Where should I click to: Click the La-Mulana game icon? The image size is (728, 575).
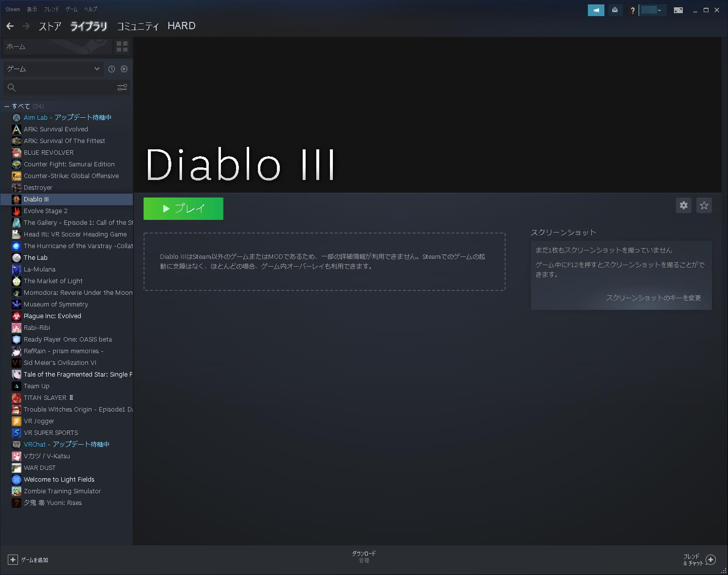click(17, 270)
